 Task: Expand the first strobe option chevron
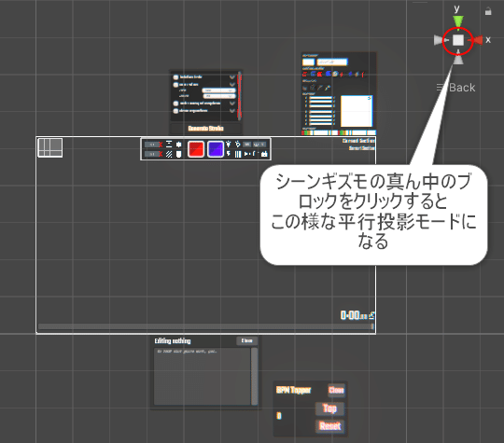point(232,77)
